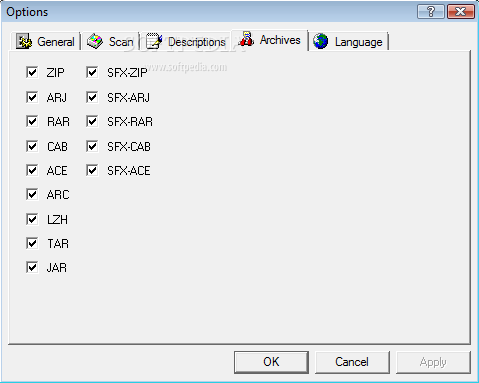479x383 pixels.
Task: Select the Archives tab label
Action: tap(280, 40)
